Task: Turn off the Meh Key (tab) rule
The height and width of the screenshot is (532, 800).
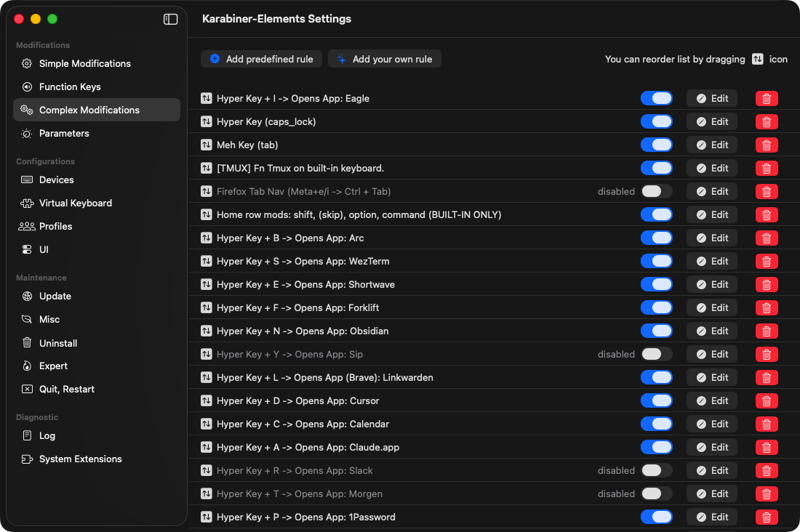Action: pos(657,145)
